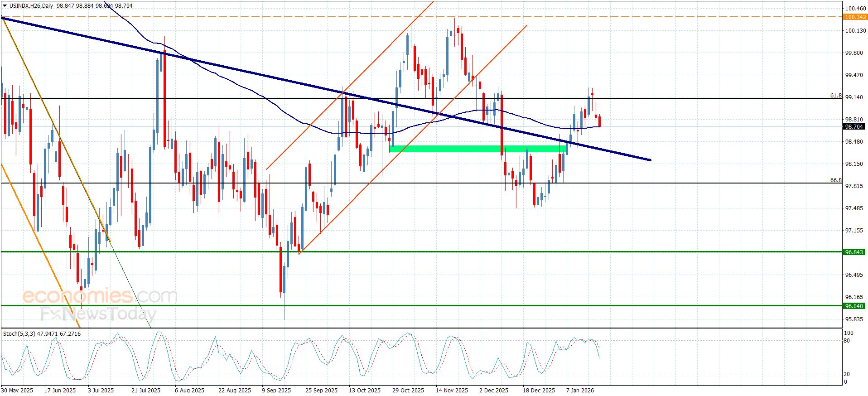Click the Stoch(5,3,3) indicator label
Image resolution: width=868 pixels, height=396 pixels.
point(19,334)
